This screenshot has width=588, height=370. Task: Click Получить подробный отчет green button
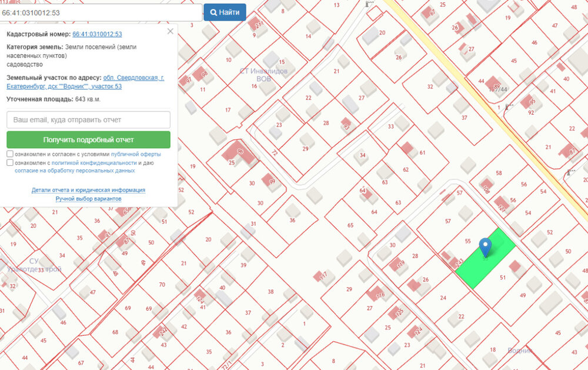point(89,139)
